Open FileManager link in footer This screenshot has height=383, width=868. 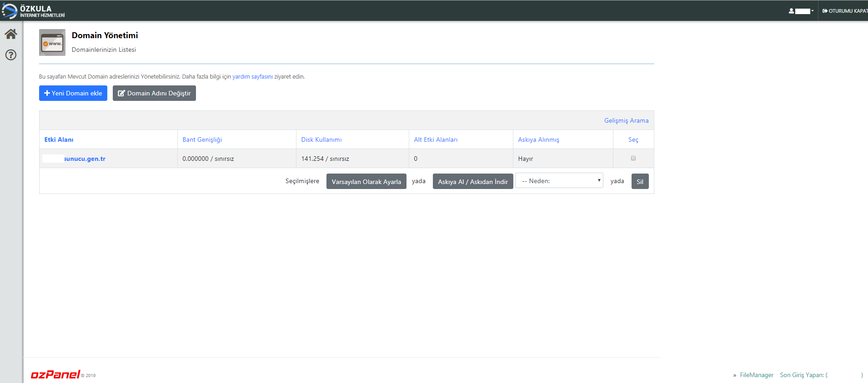tap(756, 375)
